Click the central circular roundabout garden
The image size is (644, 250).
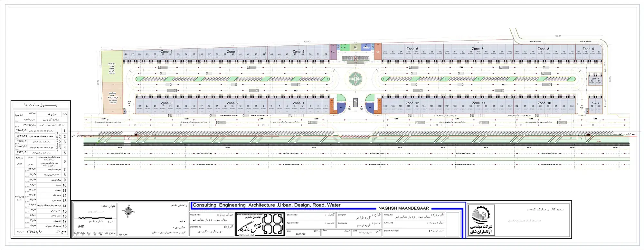(355, 79)
